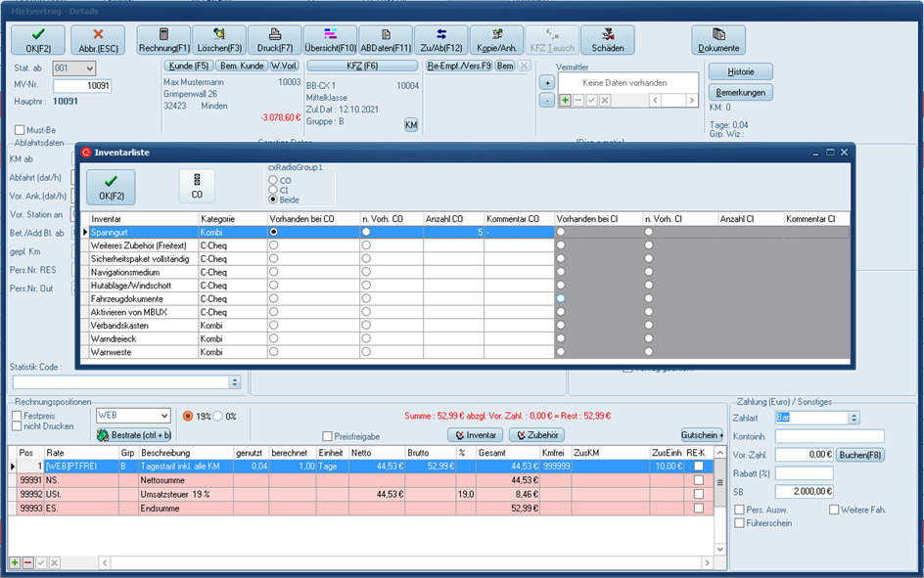
Task: Enable the Festpreis checkbox
Action: click(17, 415)
